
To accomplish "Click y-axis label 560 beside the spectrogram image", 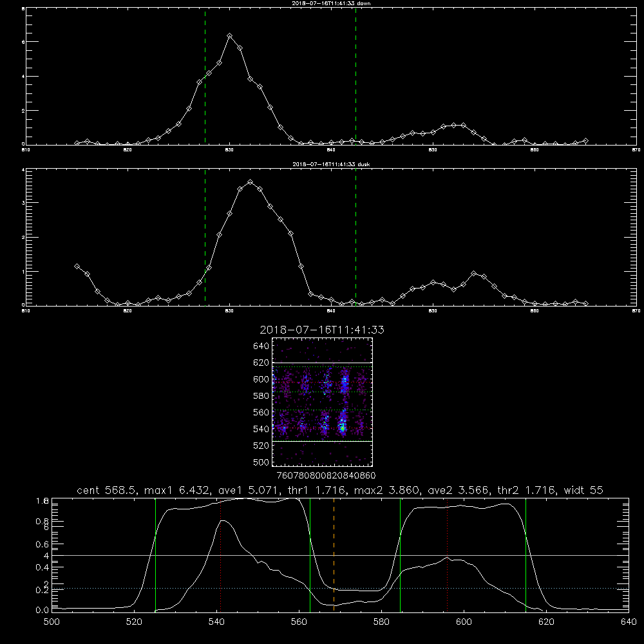I will coord(261,412).
